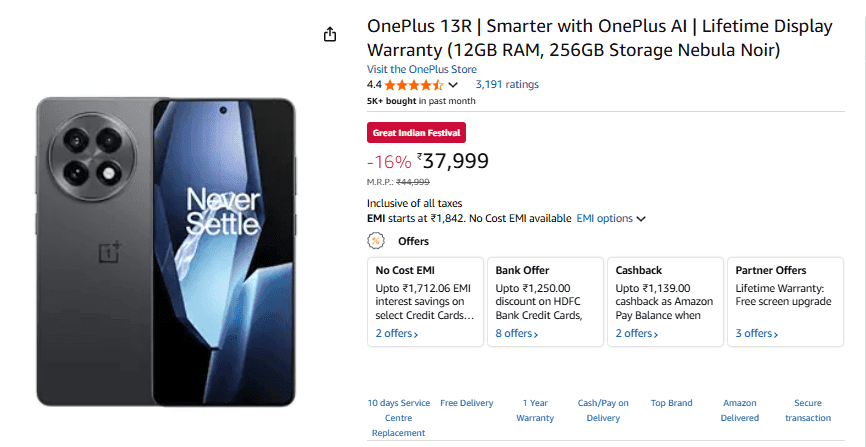
Task: Select the Amazon Delivered feature link
Action: pos(740,410)
